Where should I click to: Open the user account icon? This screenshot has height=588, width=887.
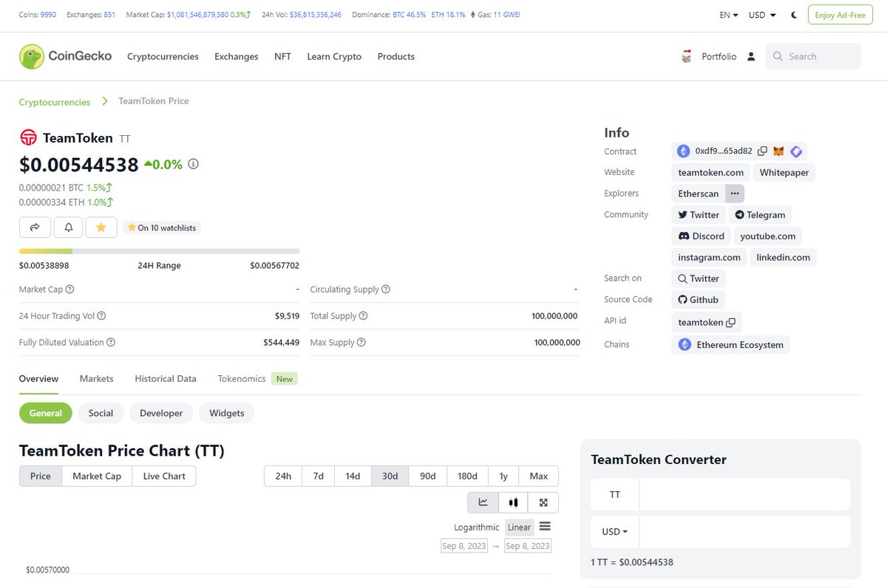coord(751,56)
